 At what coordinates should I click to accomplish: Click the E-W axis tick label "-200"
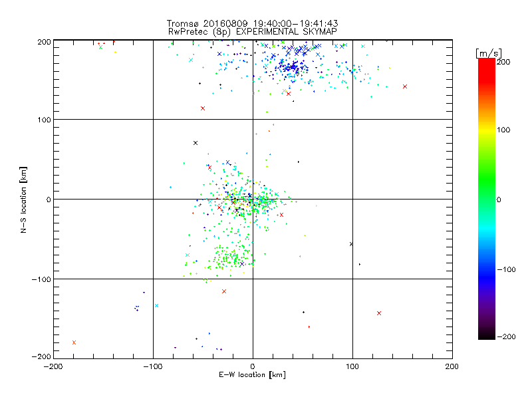click(53, 366)
